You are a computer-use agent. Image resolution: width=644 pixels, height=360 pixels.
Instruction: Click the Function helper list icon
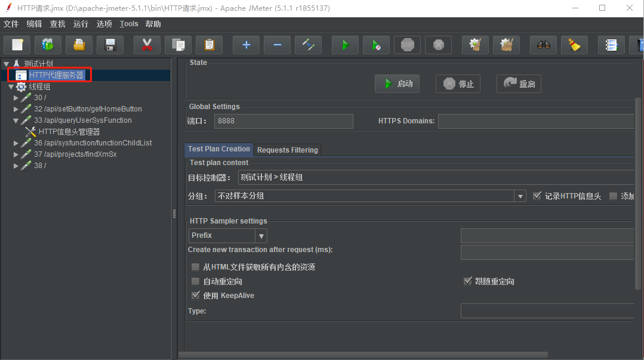(x=611, y=45)
